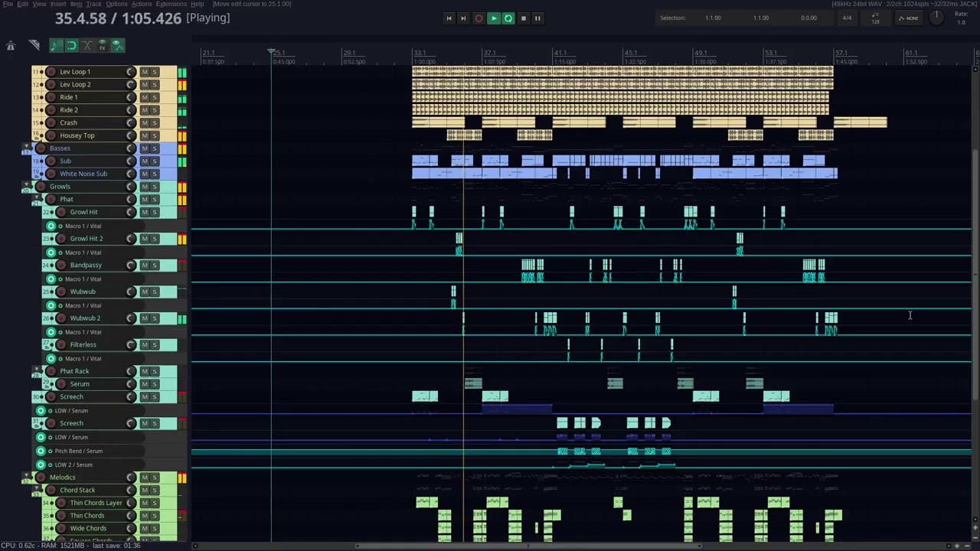Adjust the volume knob on Crash track
The width and height of the screenshot is (980, 551).
point(131,123)
